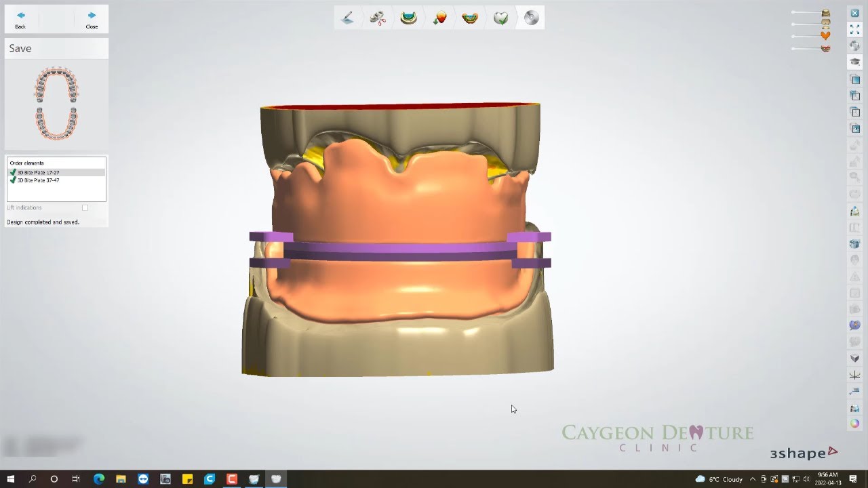Open the notification center icon
868x488 pixels.
tap(853, 479)
